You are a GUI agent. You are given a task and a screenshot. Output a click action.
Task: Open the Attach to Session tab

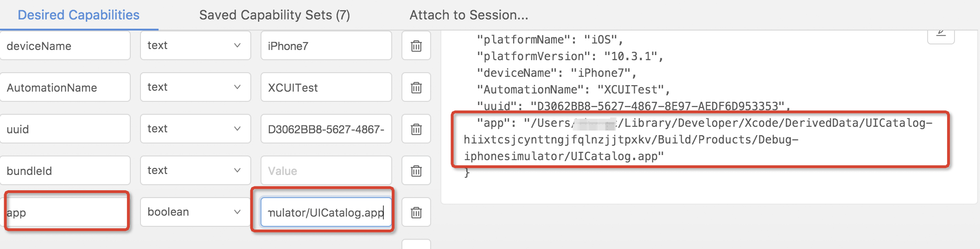point(469,15)
